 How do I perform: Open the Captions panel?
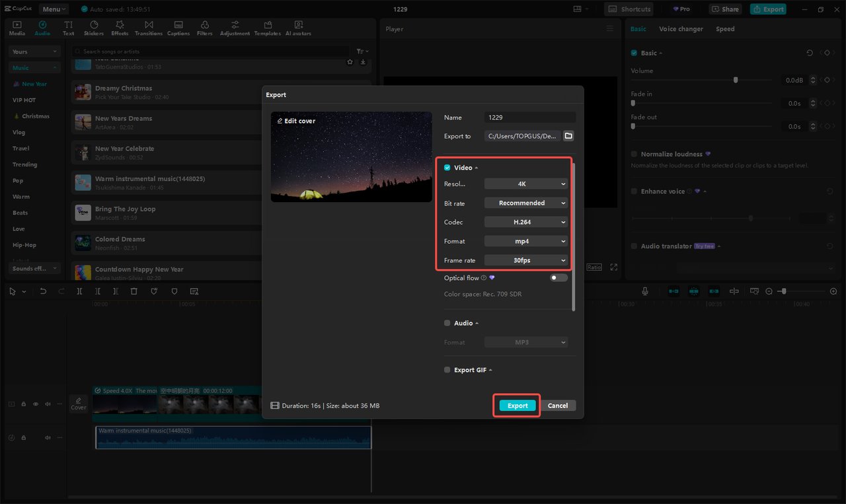point(178,28)
